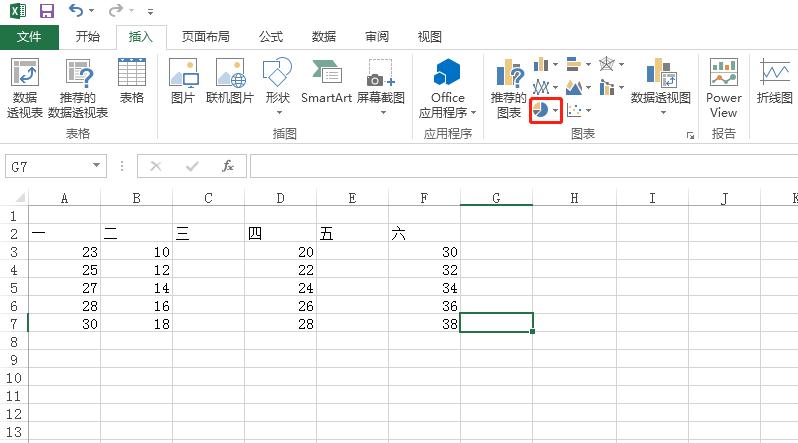Click cell D6 with value 26
This screenshot has width=798, height=443.
pyautogui.click(x=280, y=306)
